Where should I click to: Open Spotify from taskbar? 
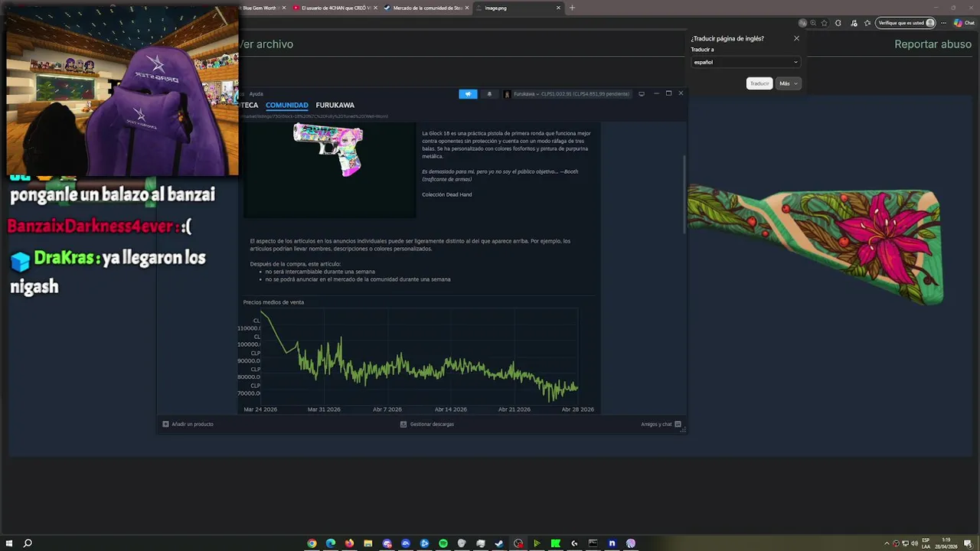click(443, 543)
